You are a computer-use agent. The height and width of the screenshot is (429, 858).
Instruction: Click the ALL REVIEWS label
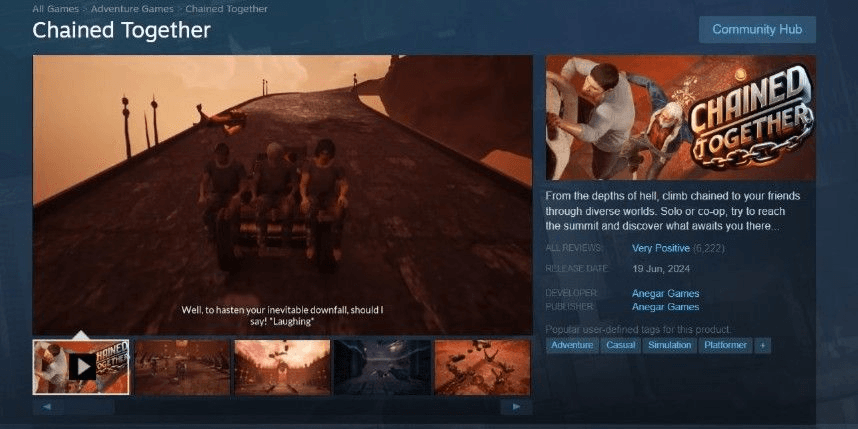(573, 248)
